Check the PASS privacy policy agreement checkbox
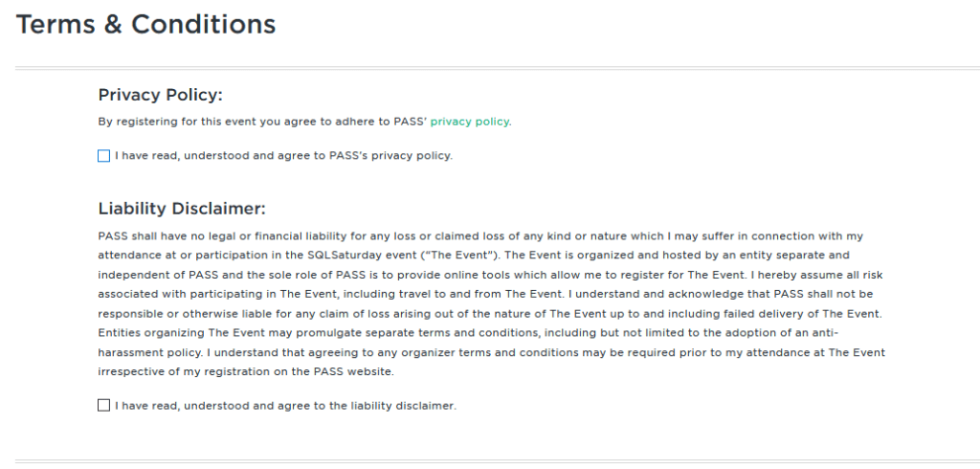Screen dimensions: 980x469 104,156
